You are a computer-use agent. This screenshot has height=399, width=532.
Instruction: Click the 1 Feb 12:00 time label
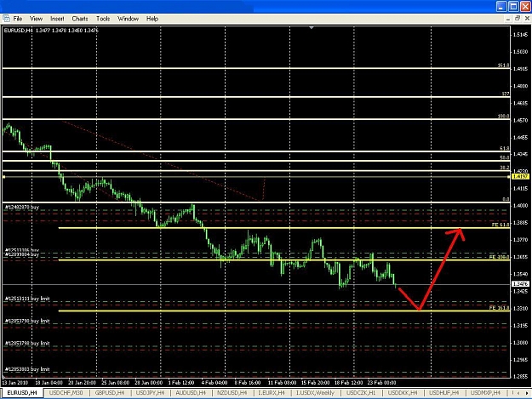click(181, 382)
